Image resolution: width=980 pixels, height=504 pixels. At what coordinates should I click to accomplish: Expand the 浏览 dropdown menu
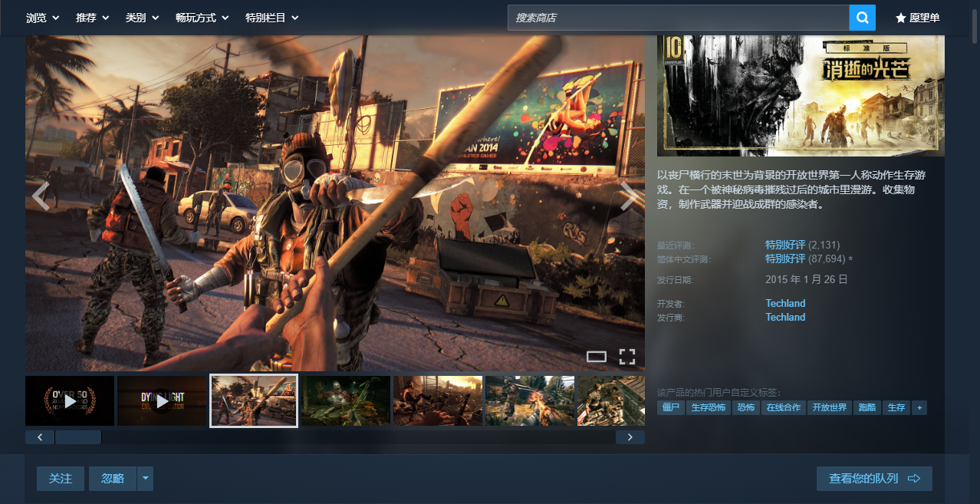pos(43,18)
